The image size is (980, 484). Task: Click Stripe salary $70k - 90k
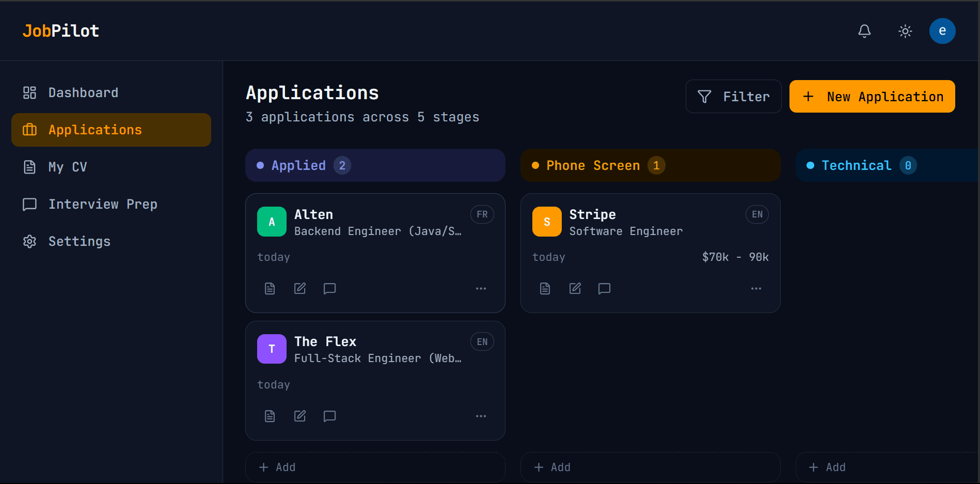pos(735,257)
